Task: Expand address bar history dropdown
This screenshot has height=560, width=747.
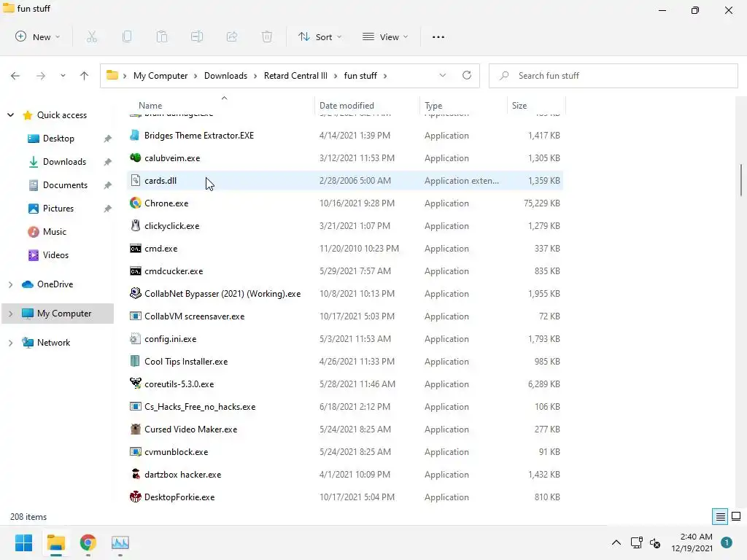Action: click(443, 75)
